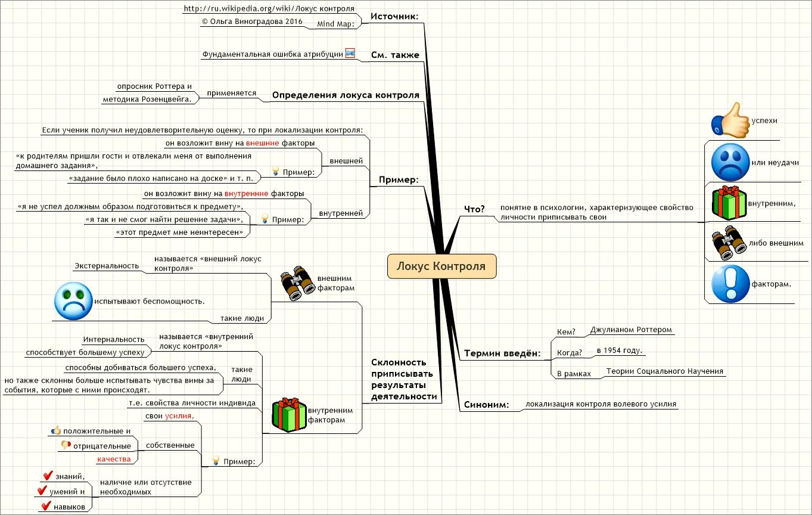Select the Кем? node
This screenshot has height=515, width=812.
click(566, 332)
